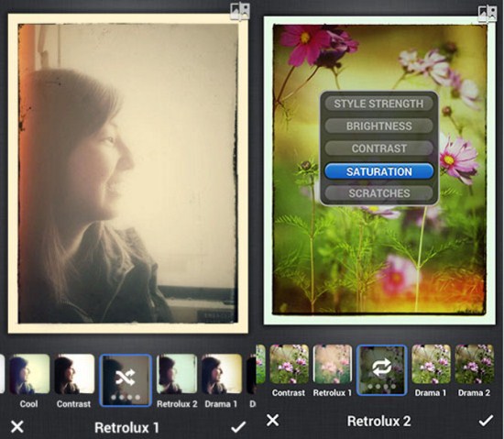This screenshot has height=439, width=504.
Task: Pick CONTRAST from the adjustment menu
Action: pyautogui.click(x=379, y=148)
